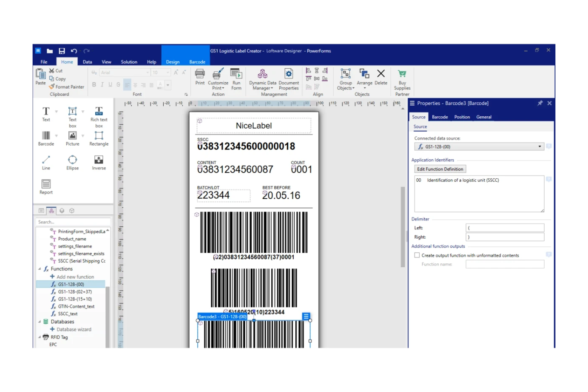This screenshot has width=588, height=392.
Task: Toggle italic formatting
Action: tap(102, 85)
